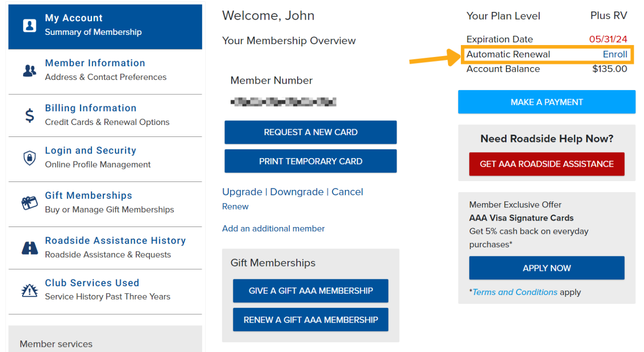Click the Upgrade membership link

point(242,192)
